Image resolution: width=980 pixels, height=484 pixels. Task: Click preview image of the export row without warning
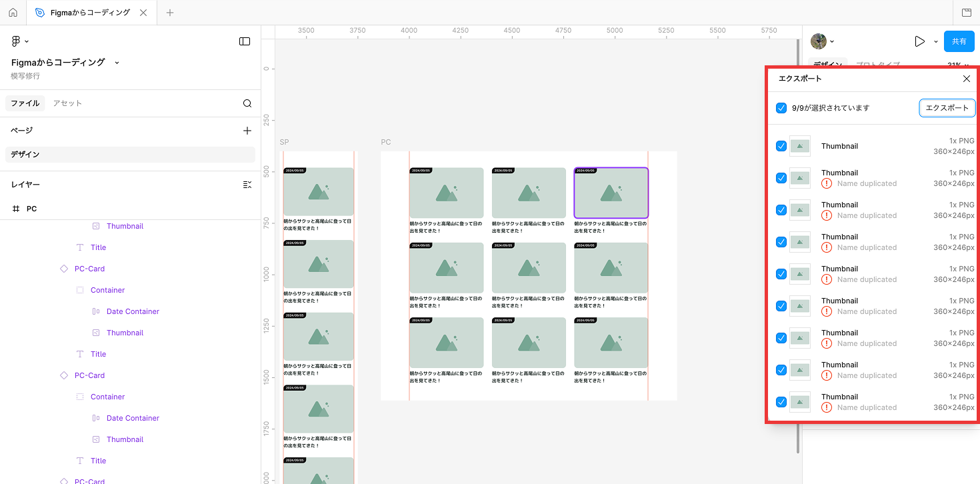pyautogui.click(x=800, y=146)
